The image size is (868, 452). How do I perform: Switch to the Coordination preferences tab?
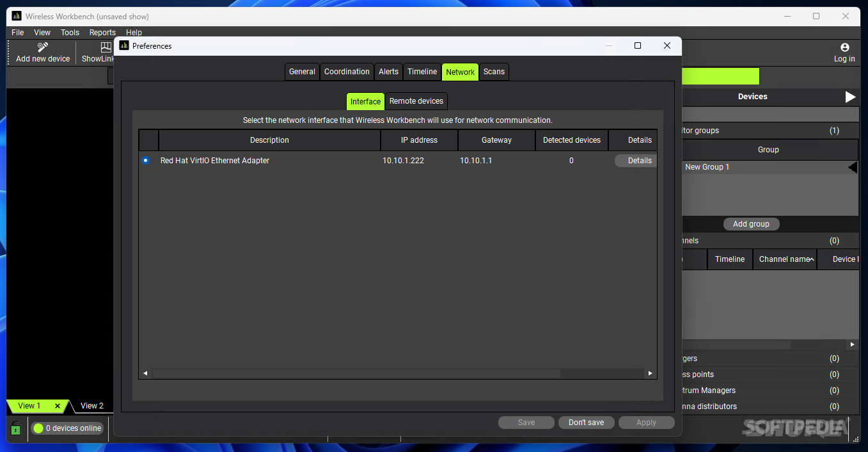pyautogui.click(x=347, y=72)
